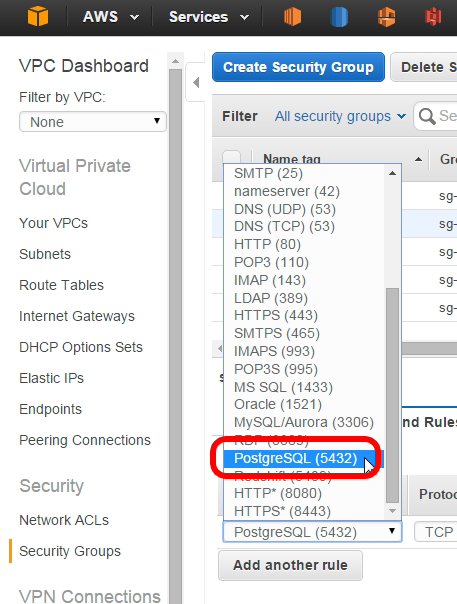Go to Subnets page
The width and height of the screenshot is (457, 604).
point(45,254)
